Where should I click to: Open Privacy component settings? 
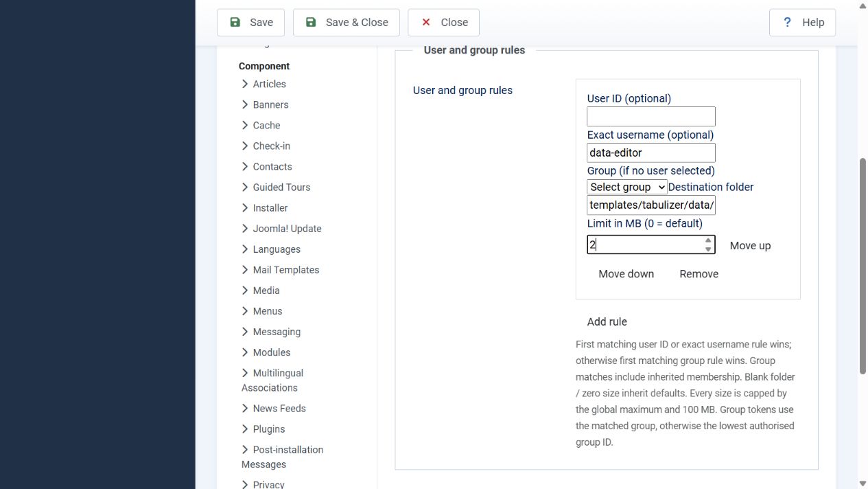click(x=268, y=484)
